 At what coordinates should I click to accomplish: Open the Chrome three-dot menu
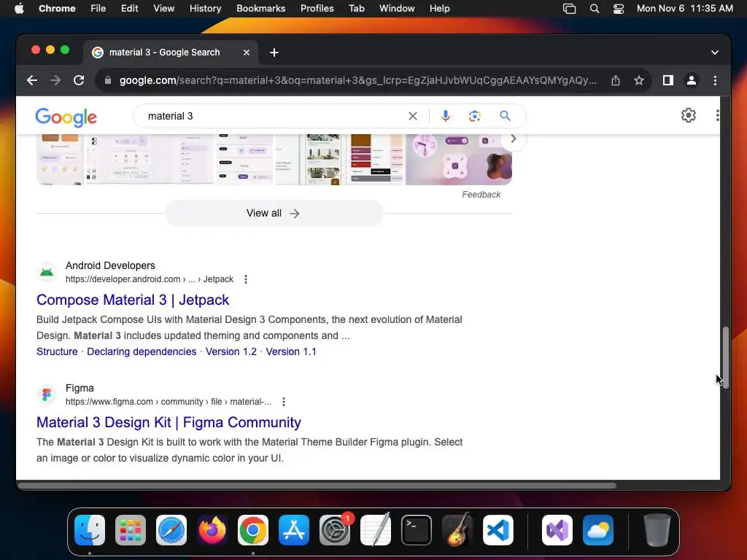pyautogui.click(x=715, y=80)
